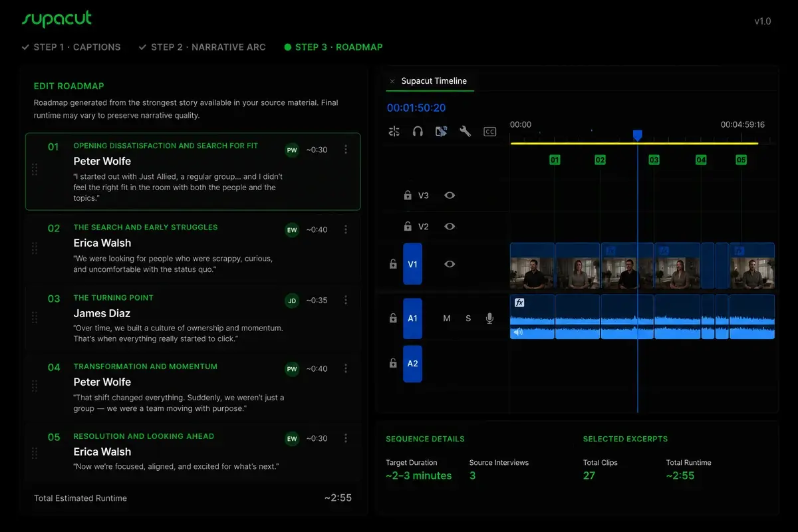Close the Supacut Timeline tab

click(x=392, y=81)
